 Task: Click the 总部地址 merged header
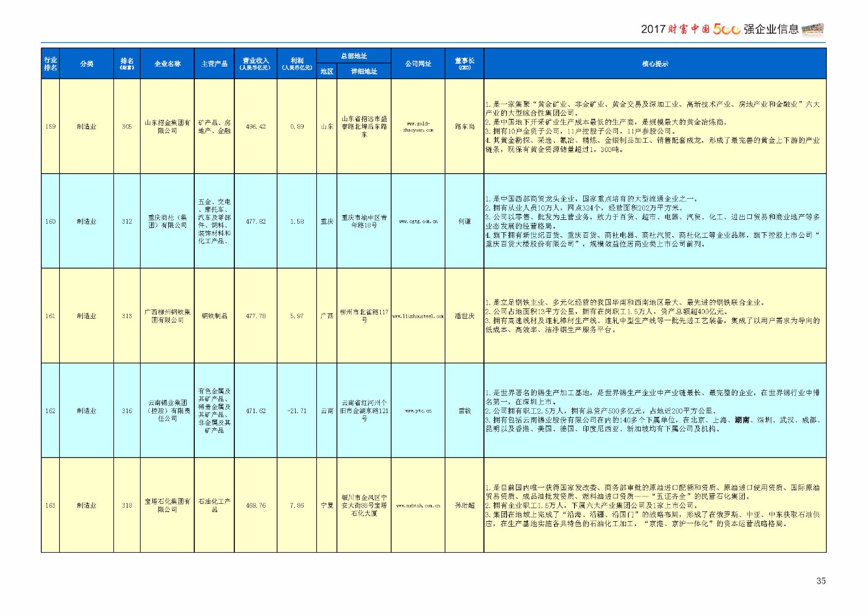tap(354, 56)
